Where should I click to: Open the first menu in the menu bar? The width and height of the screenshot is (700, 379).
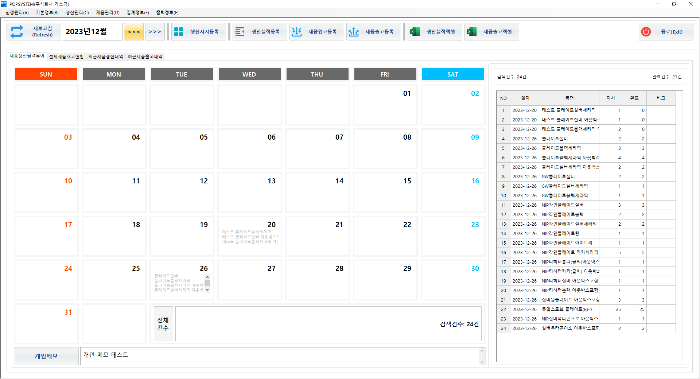pos(17,12)
